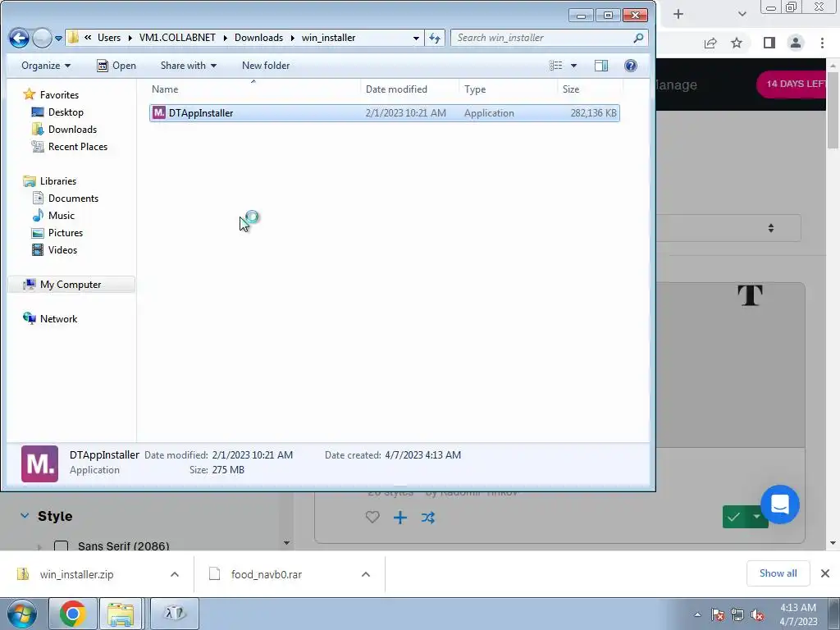Favorite the font with heart icon
The image size is (840, 630).
[x=372, y=517]
